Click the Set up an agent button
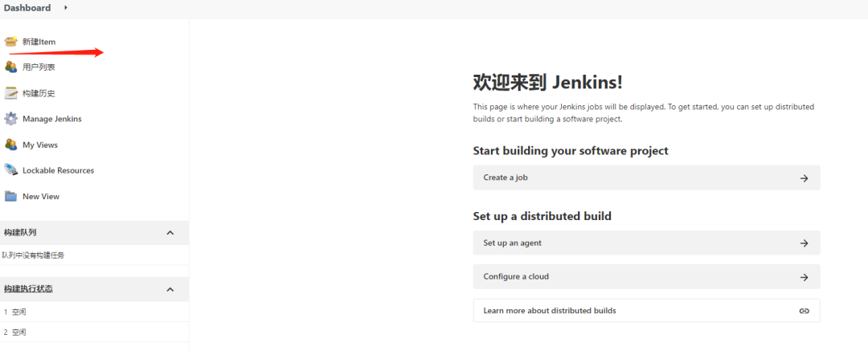The width and height of the screenshot is (868, 351). 646,243
